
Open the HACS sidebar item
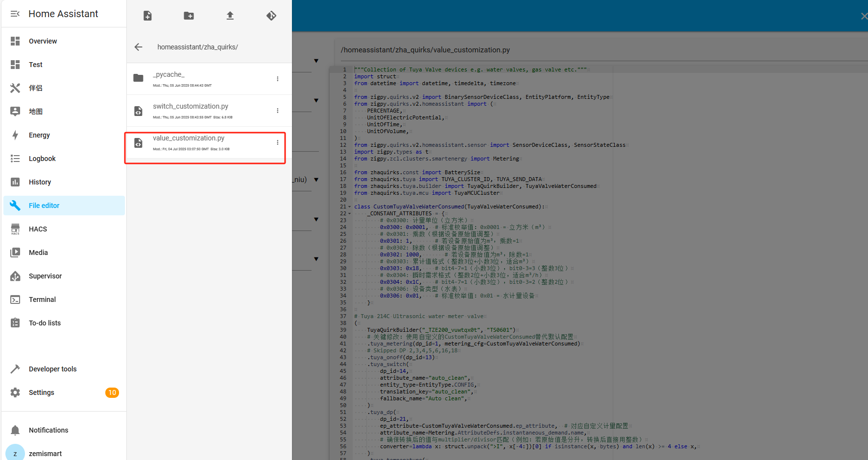pos(38,229)
